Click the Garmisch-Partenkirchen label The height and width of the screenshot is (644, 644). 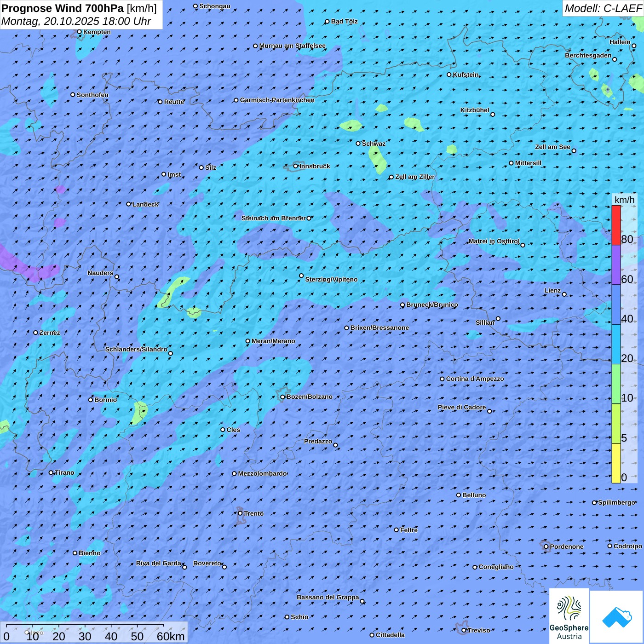coord(277,100)
